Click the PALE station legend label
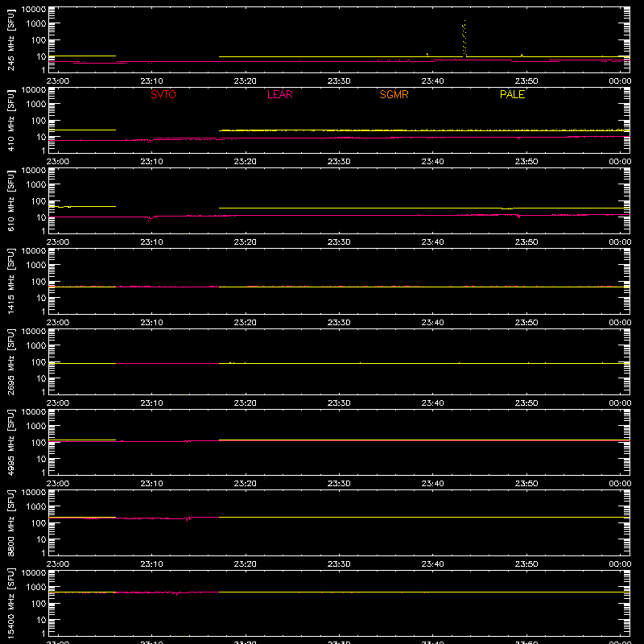This screenshot has height=644, width=644. (x=512, y=94)
